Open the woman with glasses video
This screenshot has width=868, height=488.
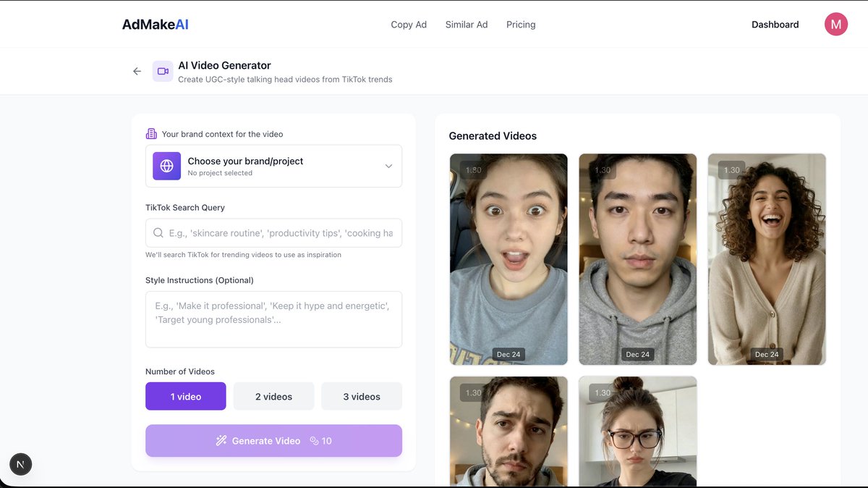(638, 431)
